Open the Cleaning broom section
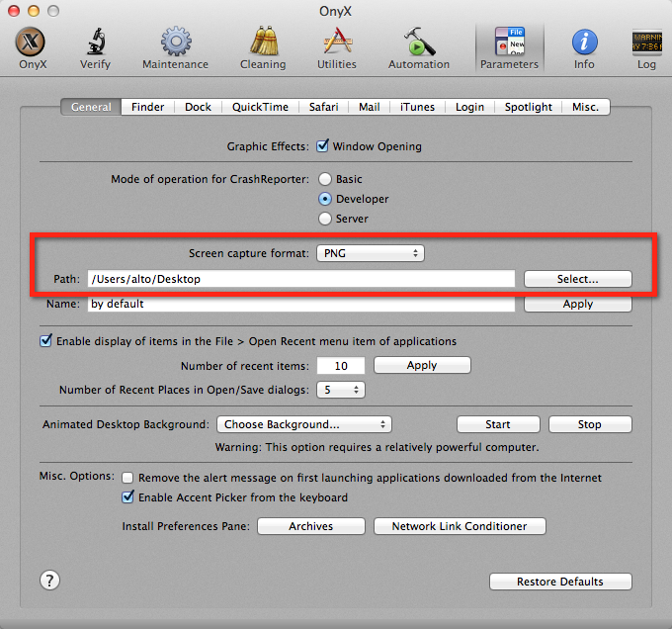The image size is (672, 629). pyautogui.click(x=263, y=48)
